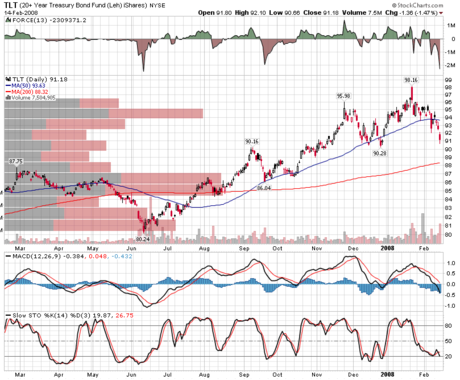Click the 99 mark on price axis
Viewport: 460px width, 380px height.
coord(448,80)
